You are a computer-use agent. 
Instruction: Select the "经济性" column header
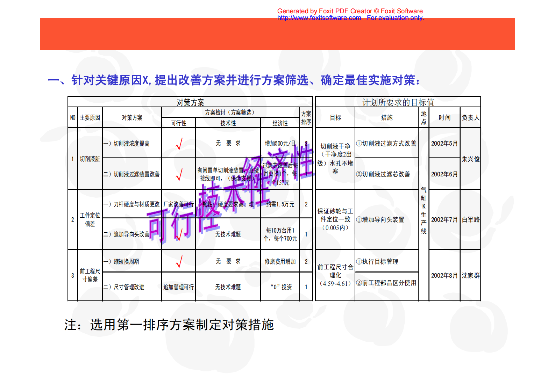click(x=280, y=123)
